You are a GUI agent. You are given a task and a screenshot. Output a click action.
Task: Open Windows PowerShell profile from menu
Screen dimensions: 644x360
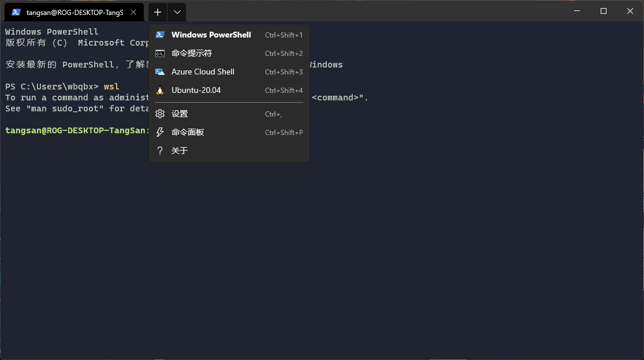[x=229, y=35]
